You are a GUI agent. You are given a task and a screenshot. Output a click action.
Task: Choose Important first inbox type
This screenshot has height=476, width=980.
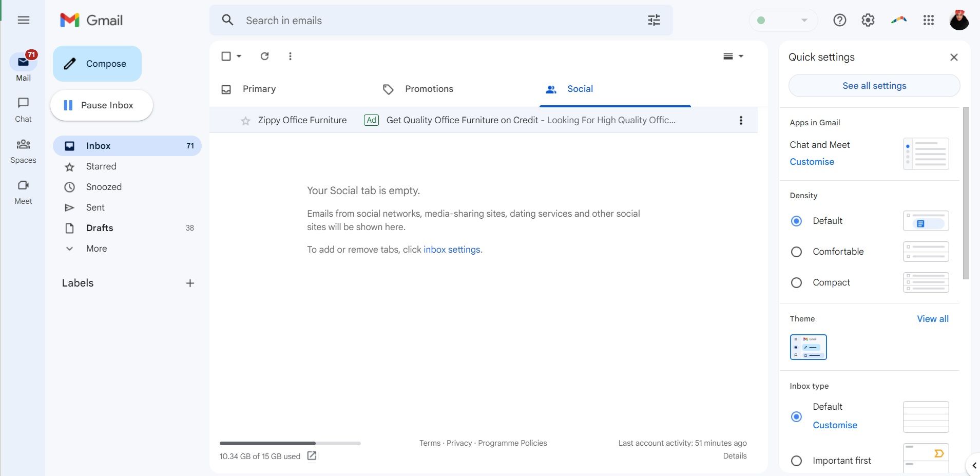(x=797, y=461)
